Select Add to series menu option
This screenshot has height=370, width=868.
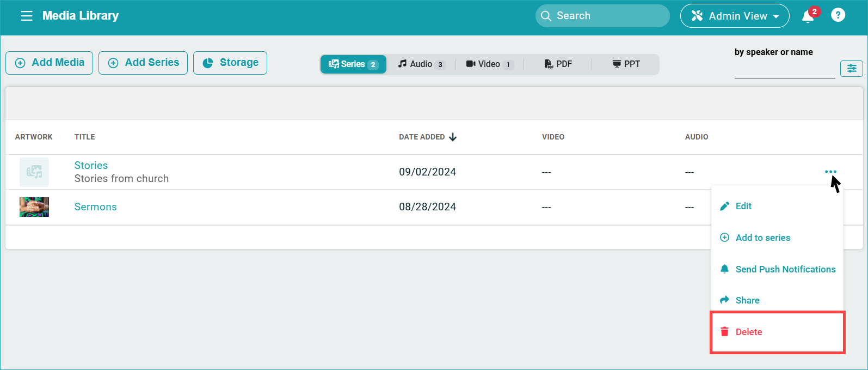coord(762,238)
